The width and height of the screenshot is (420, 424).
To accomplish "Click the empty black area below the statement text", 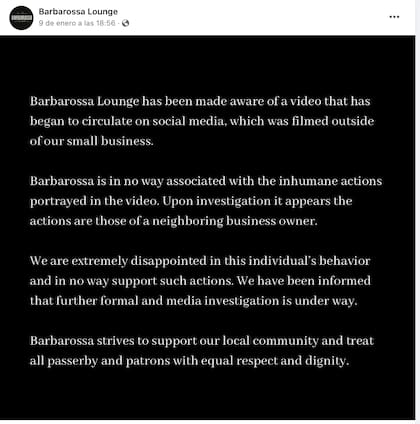I will [207, 394].
